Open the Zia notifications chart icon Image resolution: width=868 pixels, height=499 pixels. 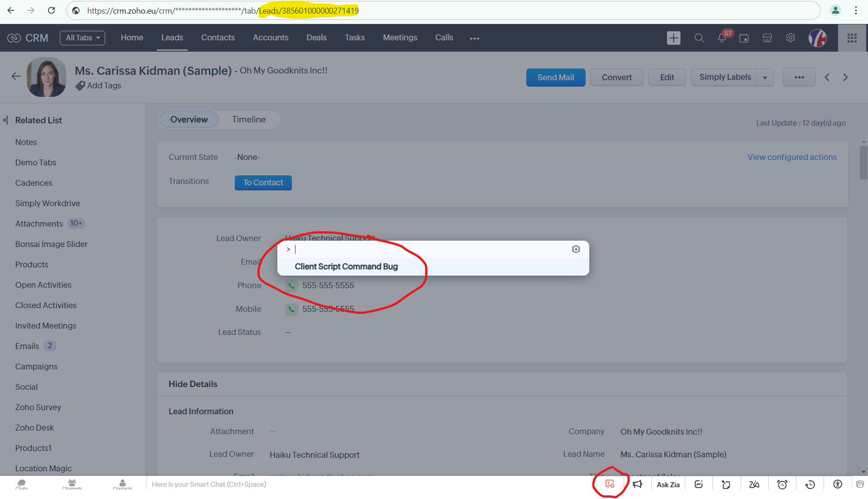click(699, 484)
